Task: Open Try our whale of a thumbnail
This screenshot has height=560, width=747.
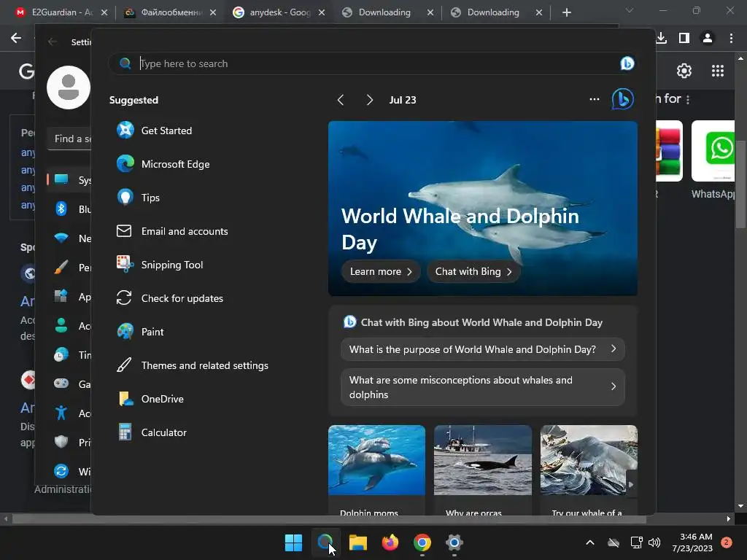Action: [x=589, y=470]
